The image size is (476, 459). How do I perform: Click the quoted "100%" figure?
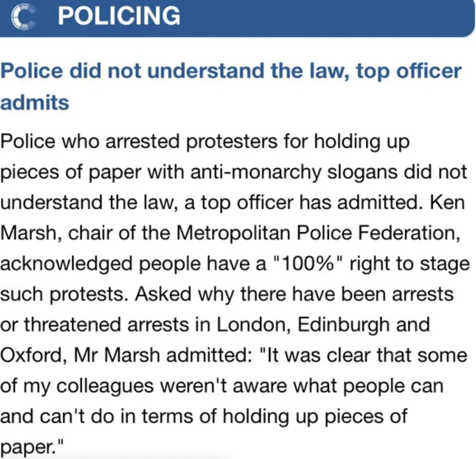[308, 264]
